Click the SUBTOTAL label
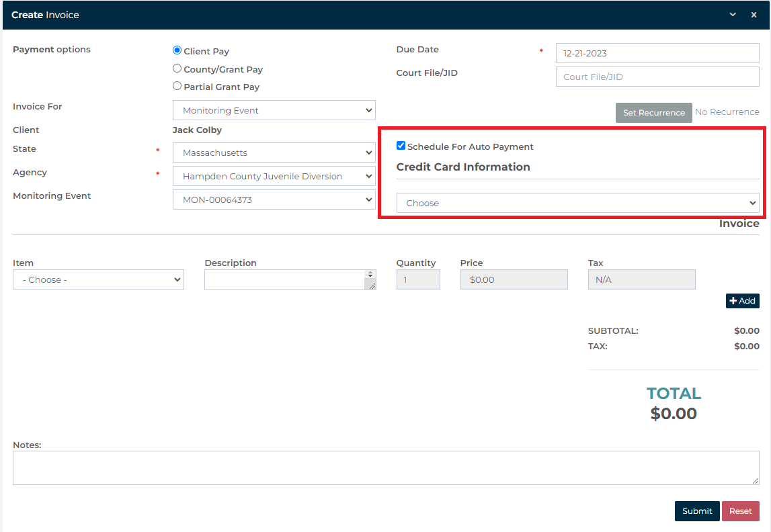 pyautogui.click(x=613, y=330)
